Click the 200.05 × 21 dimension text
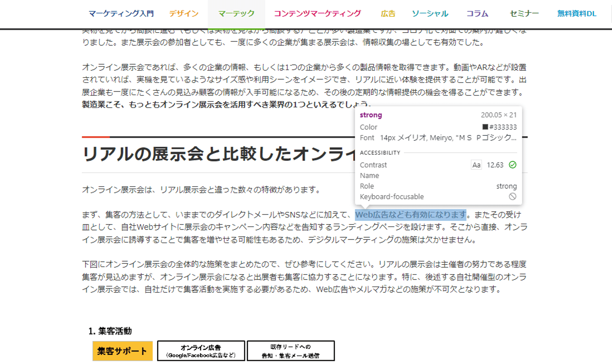The width and height of the screenshot is (612, 364). pyautogui.click(x=499, y=115)
